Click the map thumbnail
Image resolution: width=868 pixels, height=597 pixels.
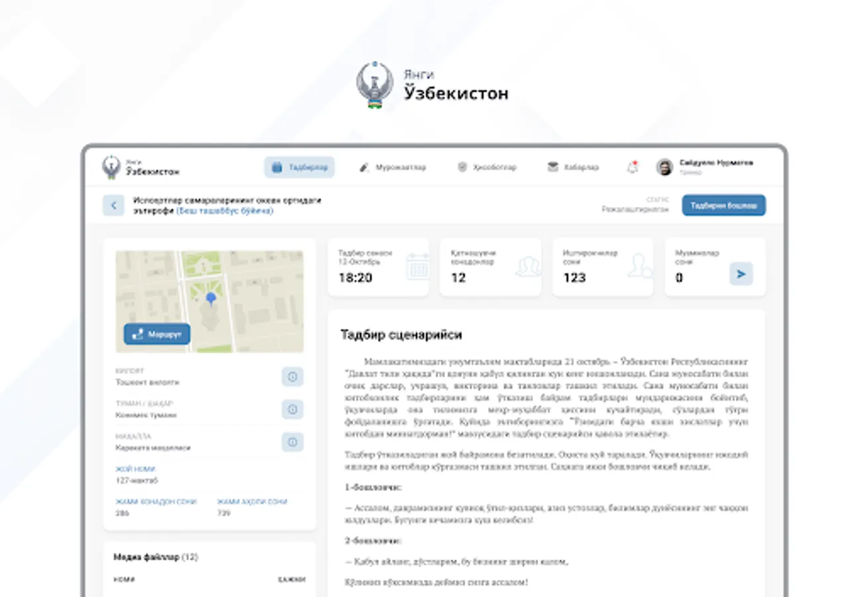(x=210, y=301)
